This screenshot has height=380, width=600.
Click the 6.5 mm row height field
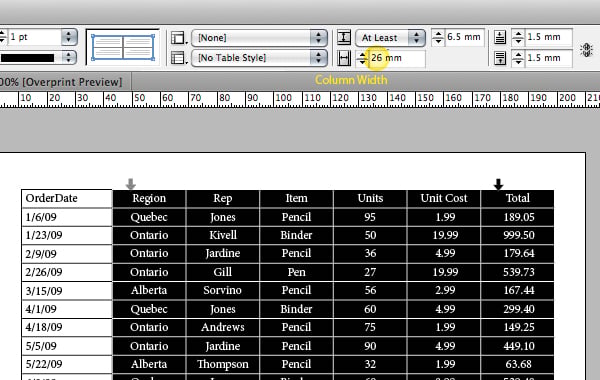coord(465,37)
